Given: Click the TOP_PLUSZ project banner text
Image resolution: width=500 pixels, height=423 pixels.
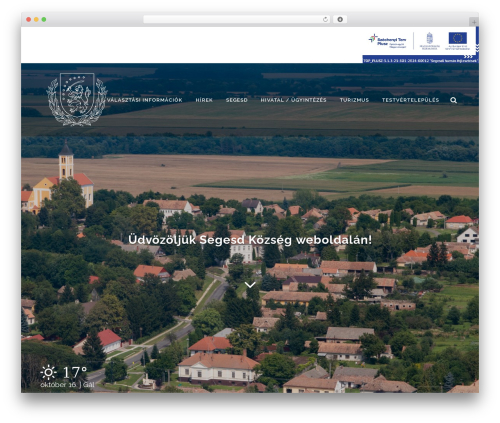Looking at the screenshot, I should [420, 61].
